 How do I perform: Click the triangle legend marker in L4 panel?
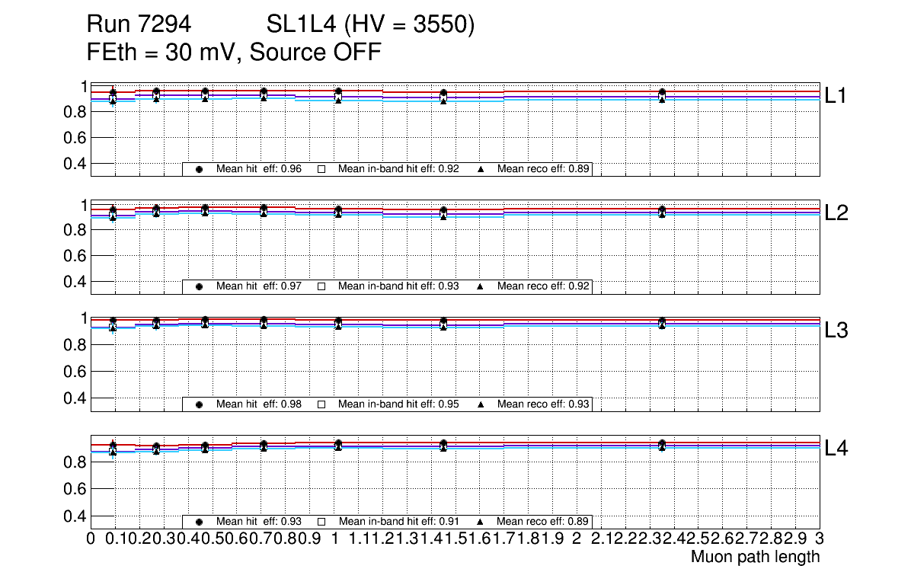tap(481, 522)
